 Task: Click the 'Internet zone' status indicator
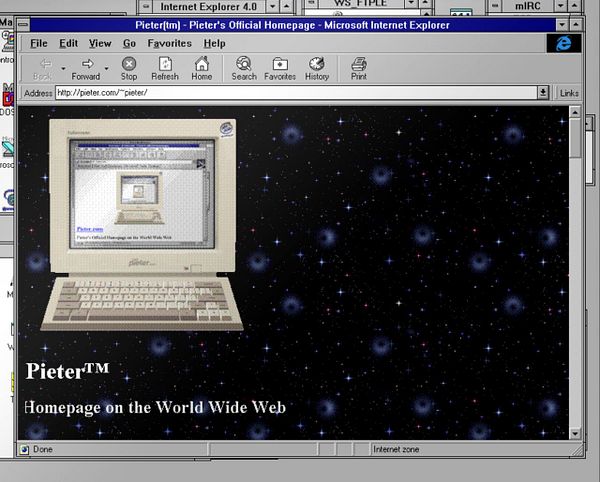click(396, 449)
